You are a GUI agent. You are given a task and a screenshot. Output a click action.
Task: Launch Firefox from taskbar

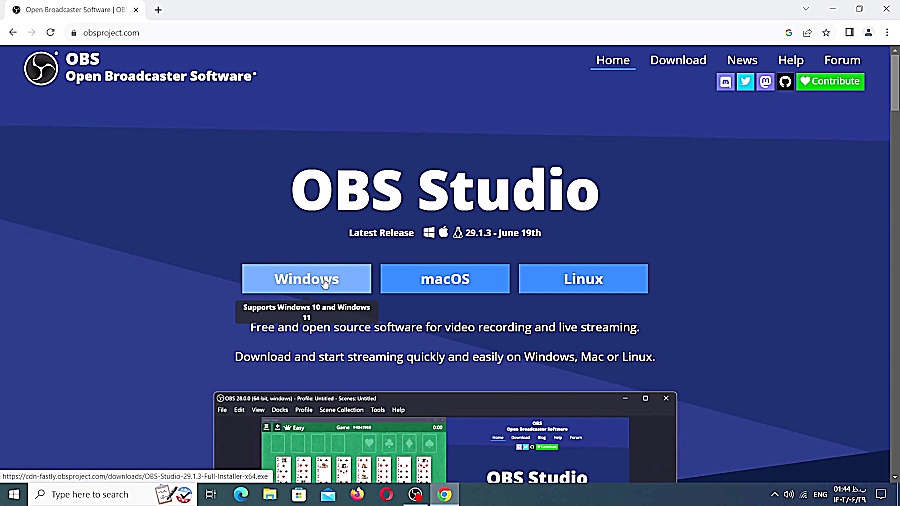click(357, 494)
